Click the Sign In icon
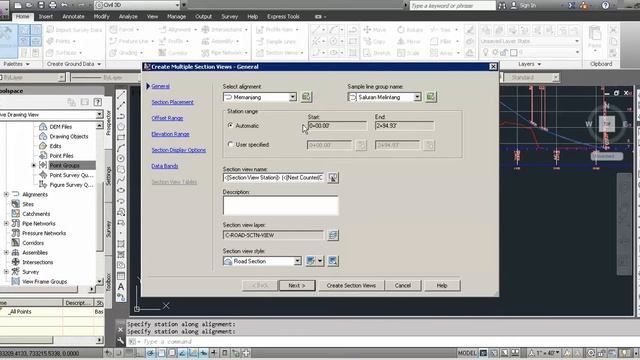The width and height of the screenshot is (640, 360). pos(524,5)
